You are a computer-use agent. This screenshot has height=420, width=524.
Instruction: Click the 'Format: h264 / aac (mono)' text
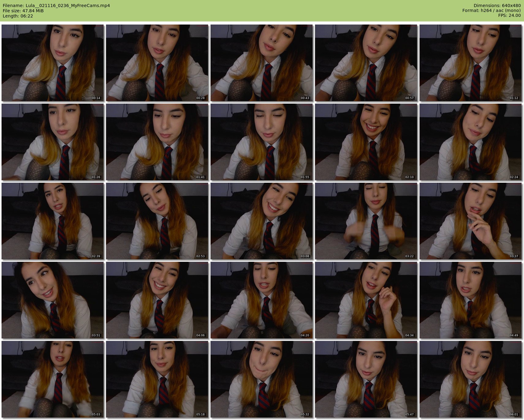492,11
